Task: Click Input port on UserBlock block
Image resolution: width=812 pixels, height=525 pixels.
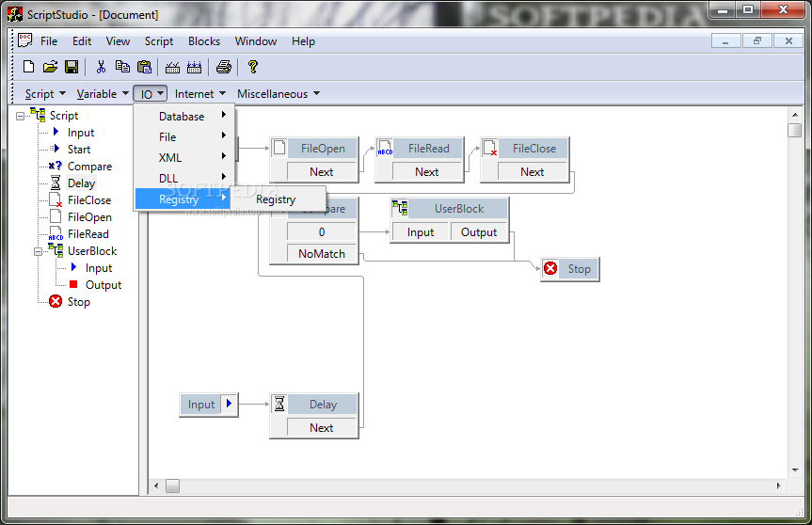Action: click(x=421, y=232)
